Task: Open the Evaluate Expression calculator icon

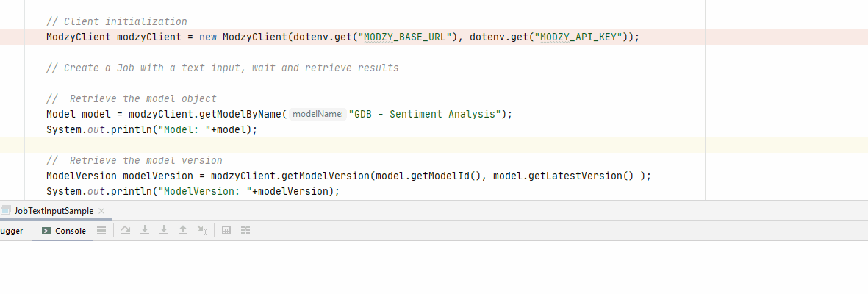Action: [x=226, y=230]
